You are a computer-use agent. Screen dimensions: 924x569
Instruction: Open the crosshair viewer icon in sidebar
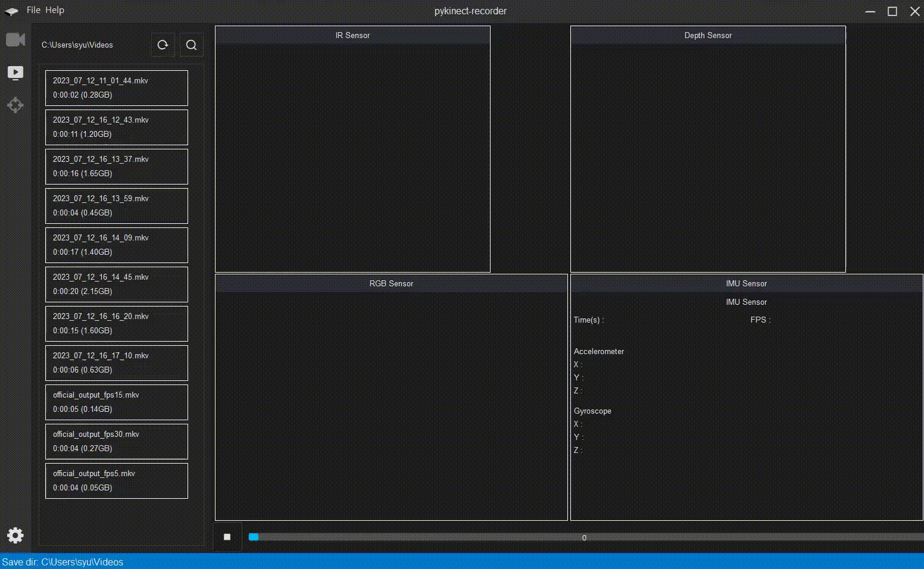coord(15,105)
